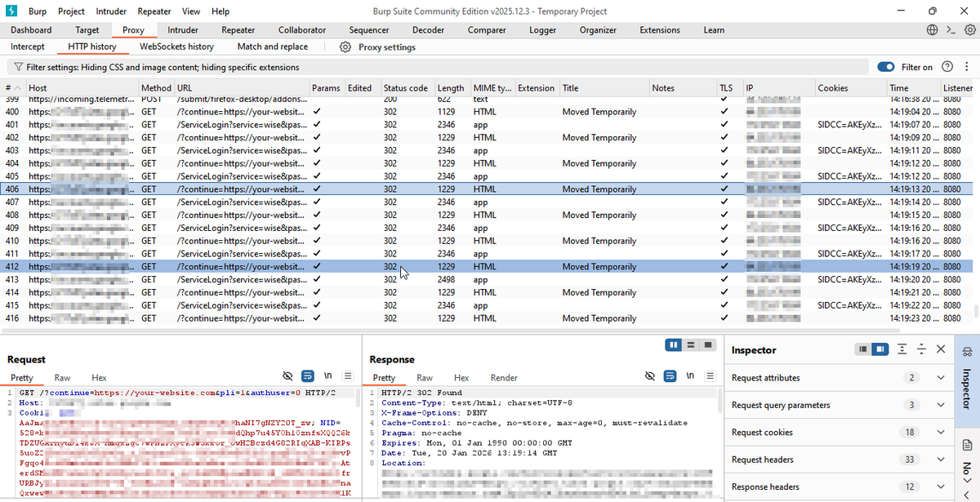The image size is (980, 502).
Task: Turn off the Filter on switch
Action: click(x=886, y=67)
